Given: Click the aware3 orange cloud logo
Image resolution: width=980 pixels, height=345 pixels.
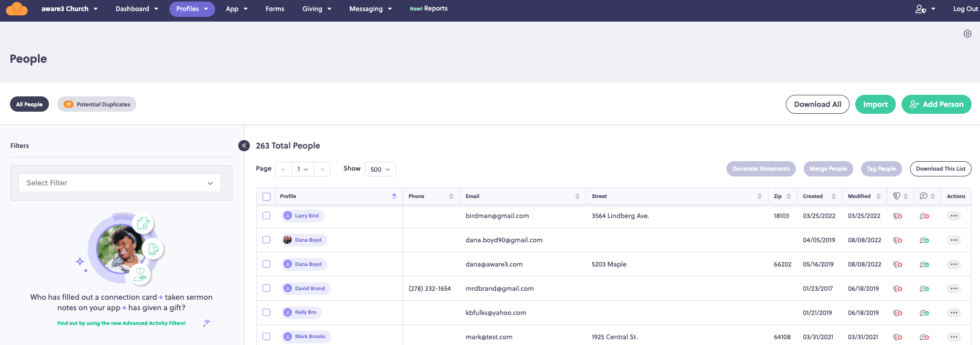Looking at the screenshot, I should pyautogui.click(x=17, y=9).
